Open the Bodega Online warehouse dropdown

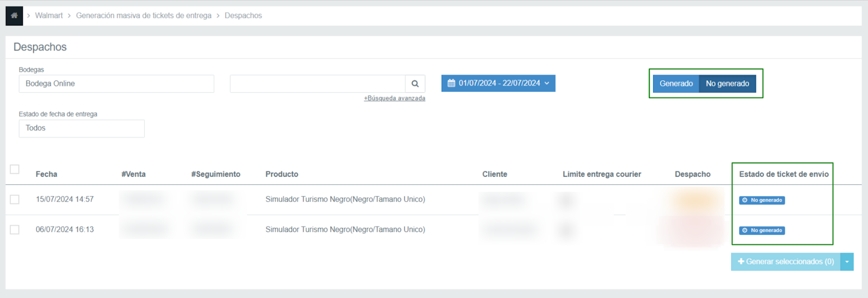(116, 83)
